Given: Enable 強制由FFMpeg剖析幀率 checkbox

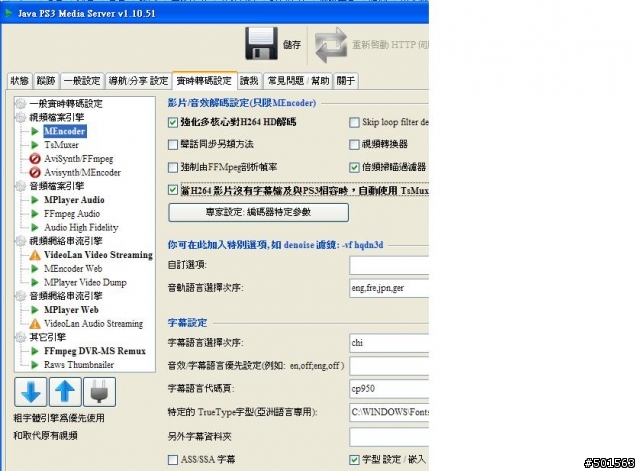Looking at the screenshot, I should pos(173,167).
